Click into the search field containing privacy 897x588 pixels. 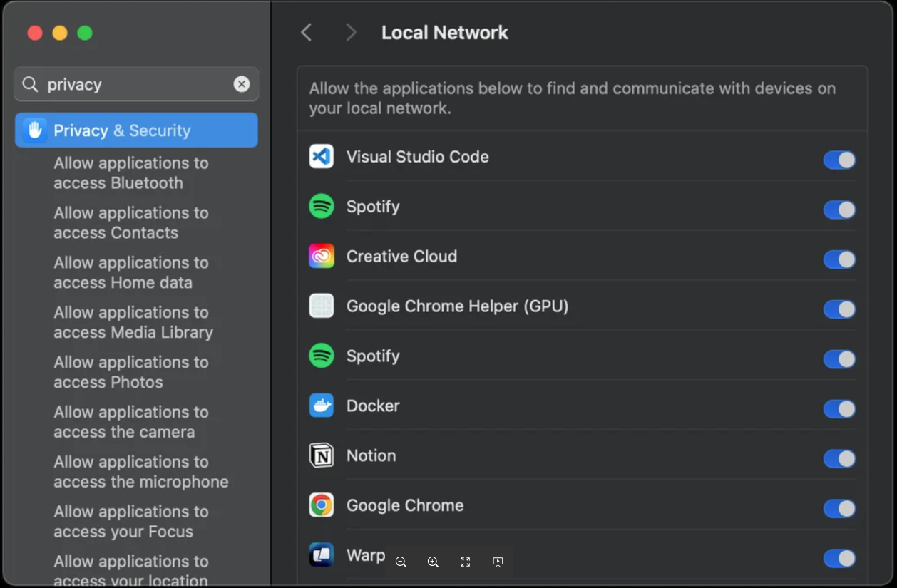click(x=136, y=84)
